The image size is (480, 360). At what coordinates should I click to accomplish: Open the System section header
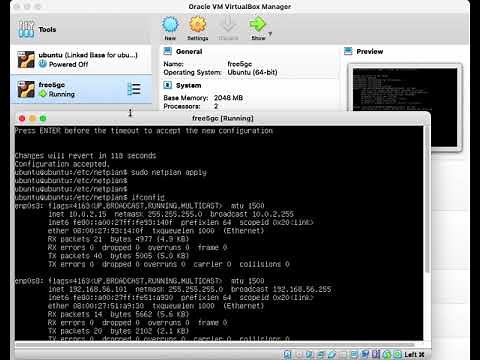pyautogui.click(x=188, y=85)
